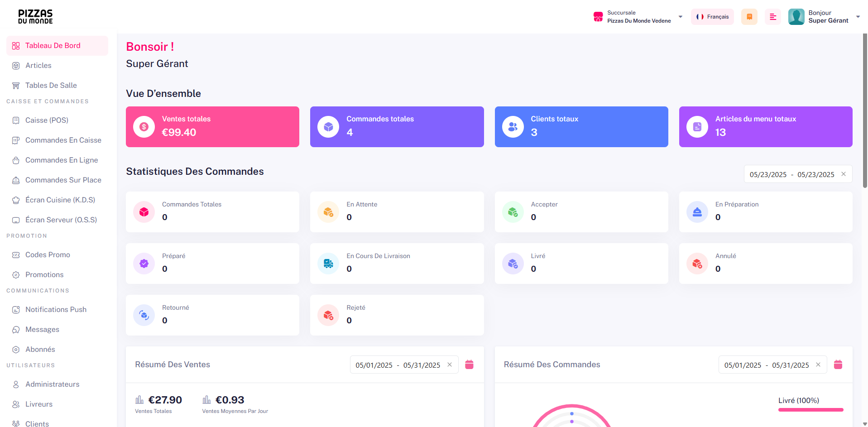Open the orange orders notification icon
This screenshot has height=427, width=868.
point(749,17)
